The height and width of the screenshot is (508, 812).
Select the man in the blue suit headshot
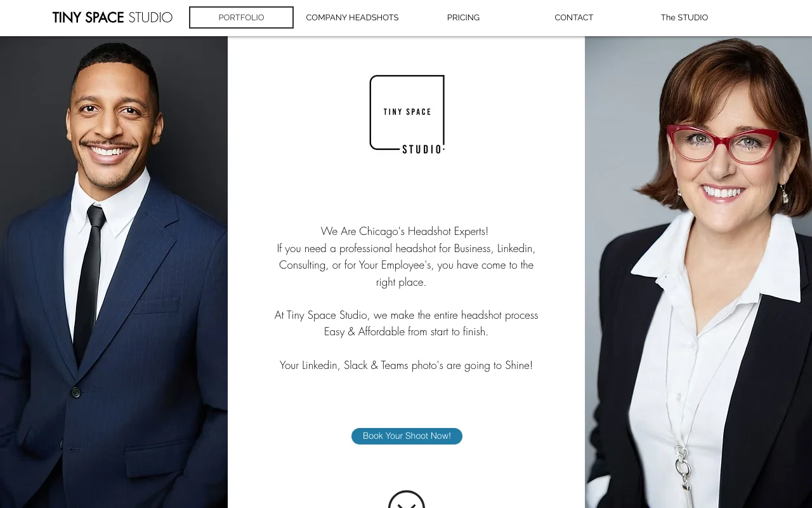coord(114,272)
